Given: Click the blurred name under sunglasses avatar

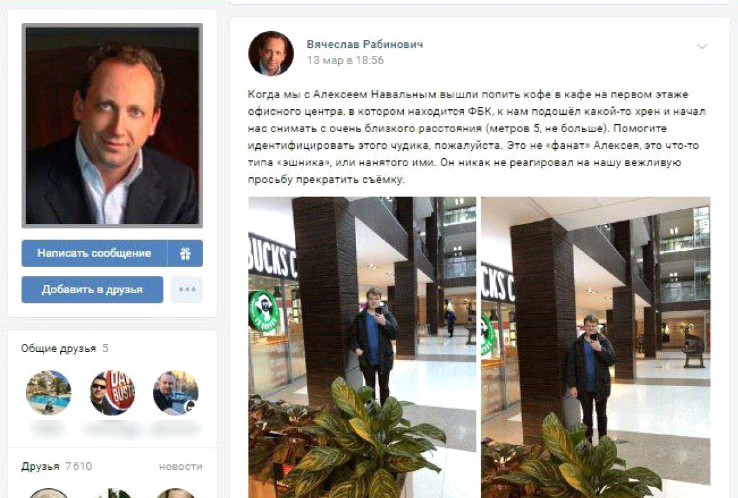Looking at the screenshot, I should [112, 428].
